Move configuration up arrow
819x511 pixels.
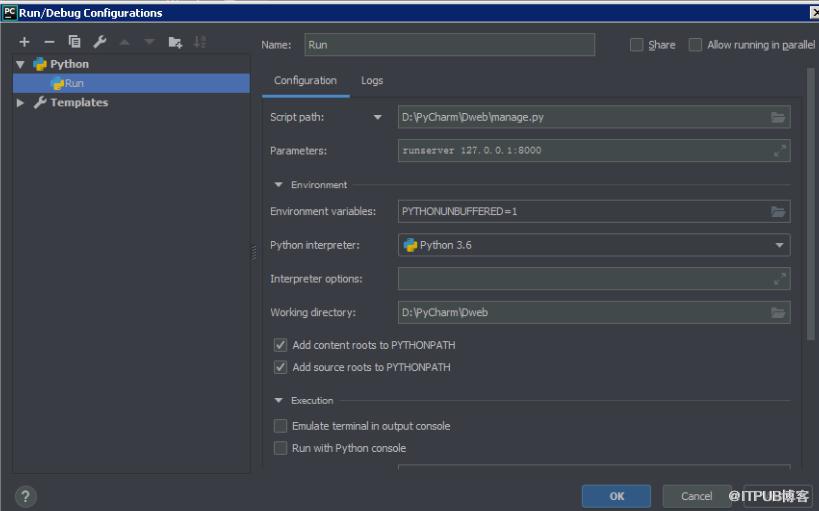tap(124, 42)
